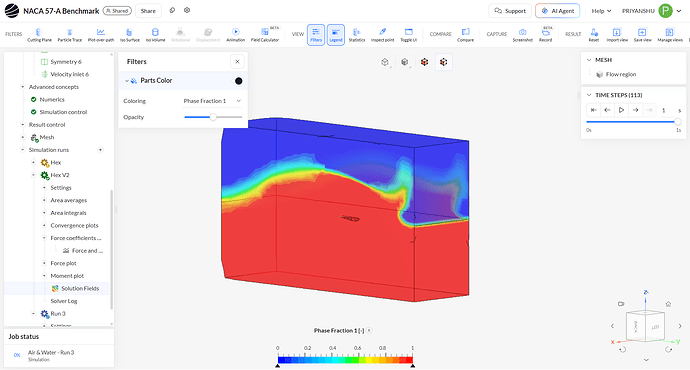Activate the Inspect point tool
This screenshot has height=370, width=690.
pyautogui.click(x=382, y=35)
